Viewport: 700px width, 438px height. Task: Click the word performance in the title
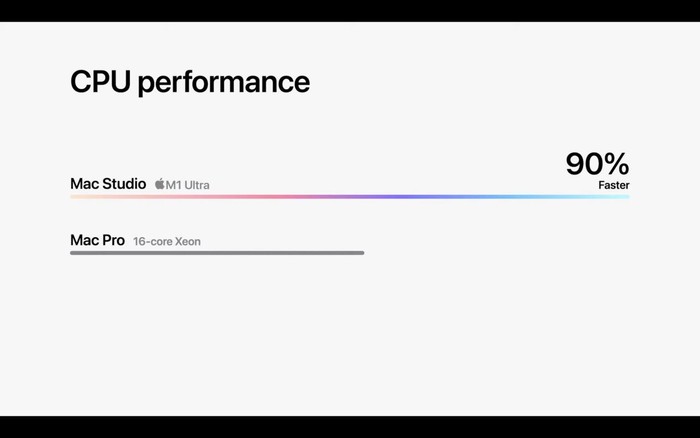tap(224, 84)
